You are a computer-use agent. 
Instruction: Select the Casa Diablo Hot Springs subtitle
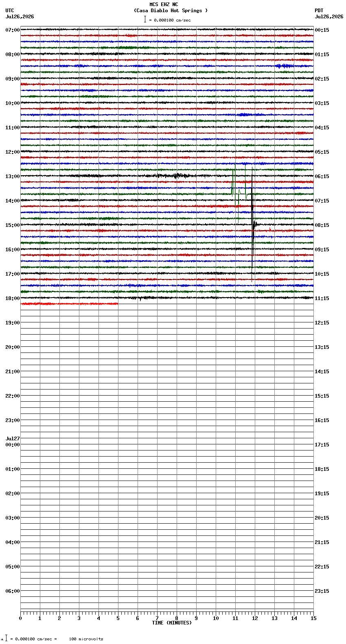[171, 11]
